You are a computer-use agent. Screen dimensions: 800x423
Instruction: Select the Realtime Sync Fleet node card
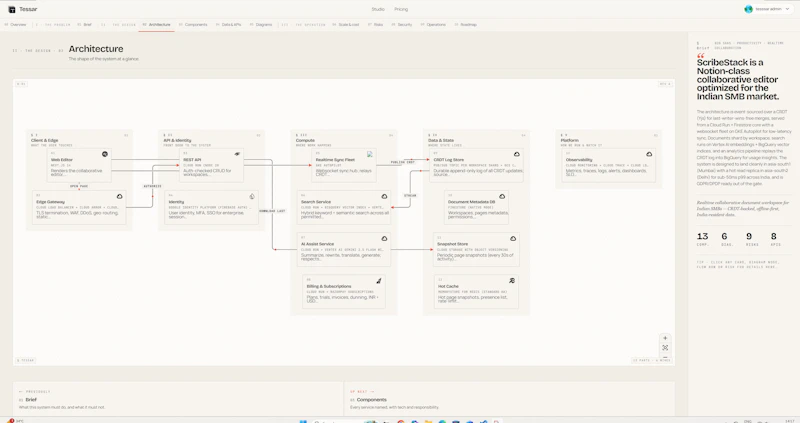344,165
